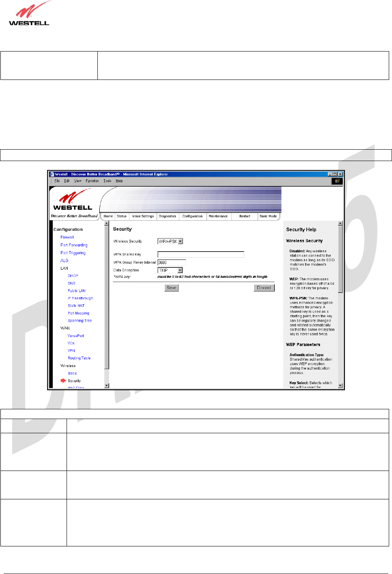This screenshot has height=574, width=392.
Task: Open the VPN link
Action: tap(71, 350)
